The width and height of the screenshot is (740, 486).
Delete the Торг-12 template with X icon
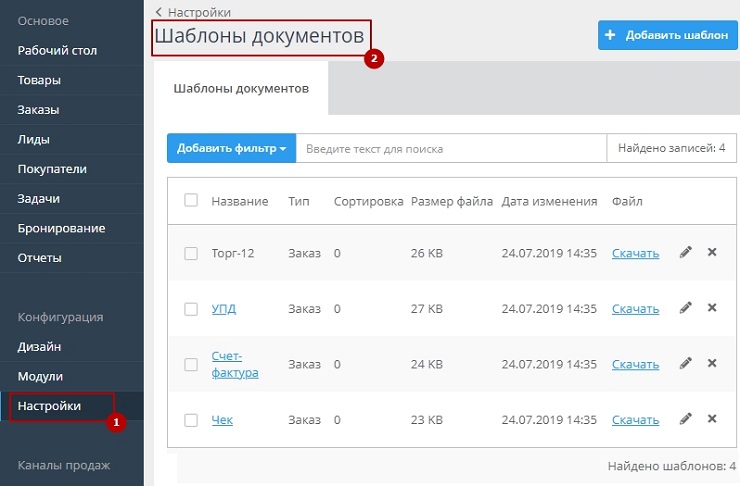pyautogui.click(x=712, y=253)
